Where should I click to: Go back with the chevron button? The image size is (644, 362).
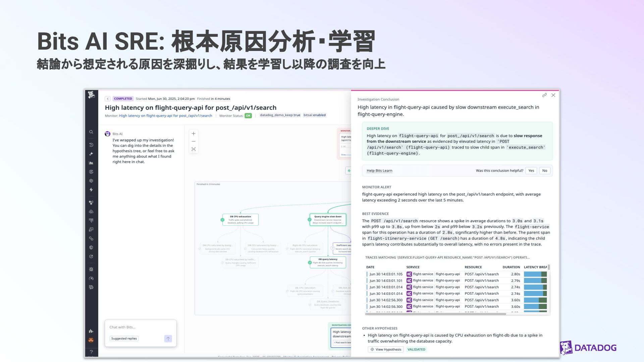[108, 99]
